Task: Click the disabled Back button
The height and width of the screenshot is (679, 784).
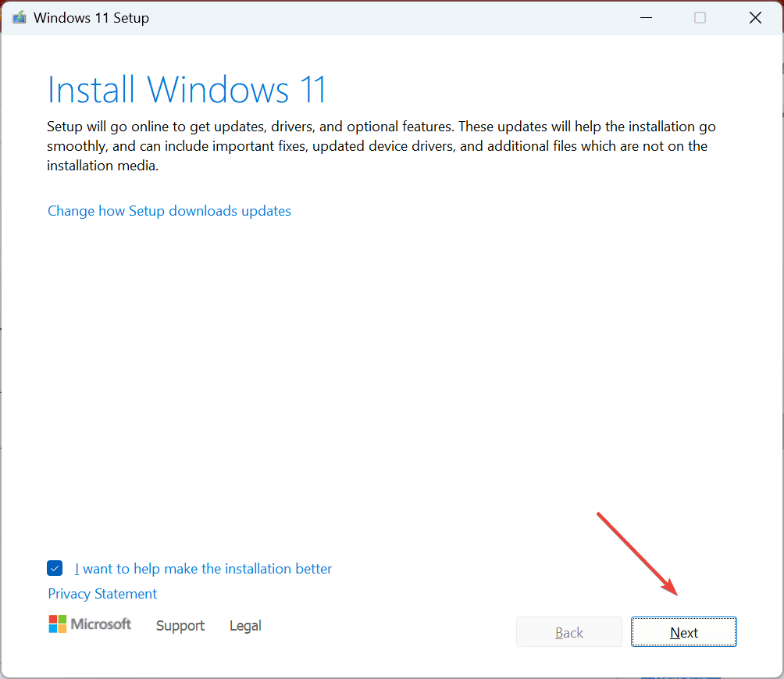Action: (568, 631)
